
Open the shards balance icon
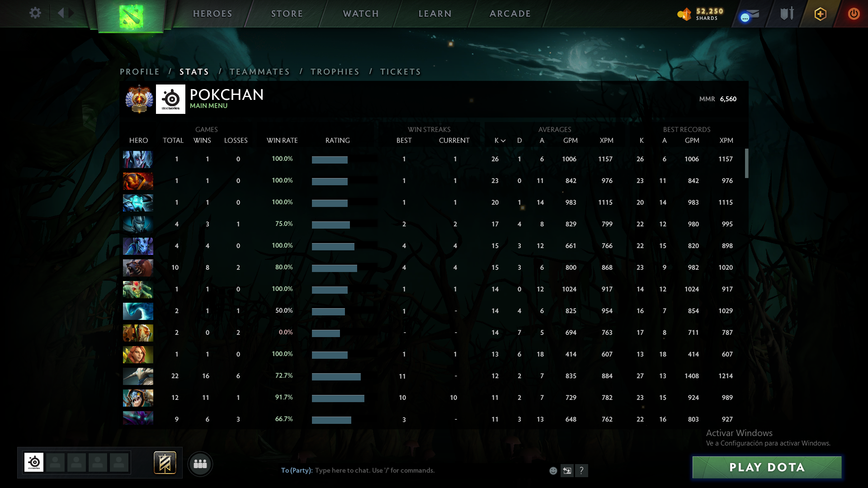point(684,14)
